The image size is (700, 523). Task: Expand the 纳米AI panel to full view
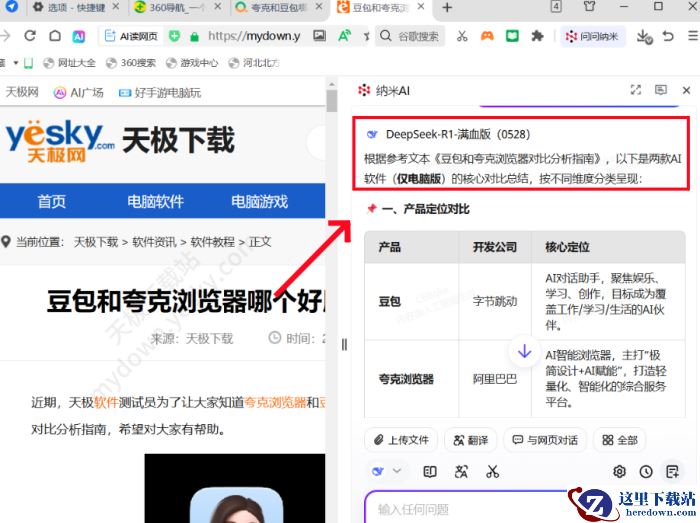(x=636, y=90)
